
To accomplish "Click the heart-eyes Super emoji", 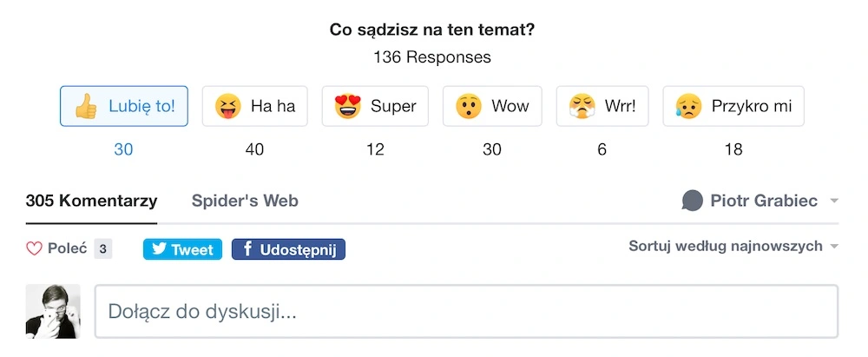I will pos(348,106).
